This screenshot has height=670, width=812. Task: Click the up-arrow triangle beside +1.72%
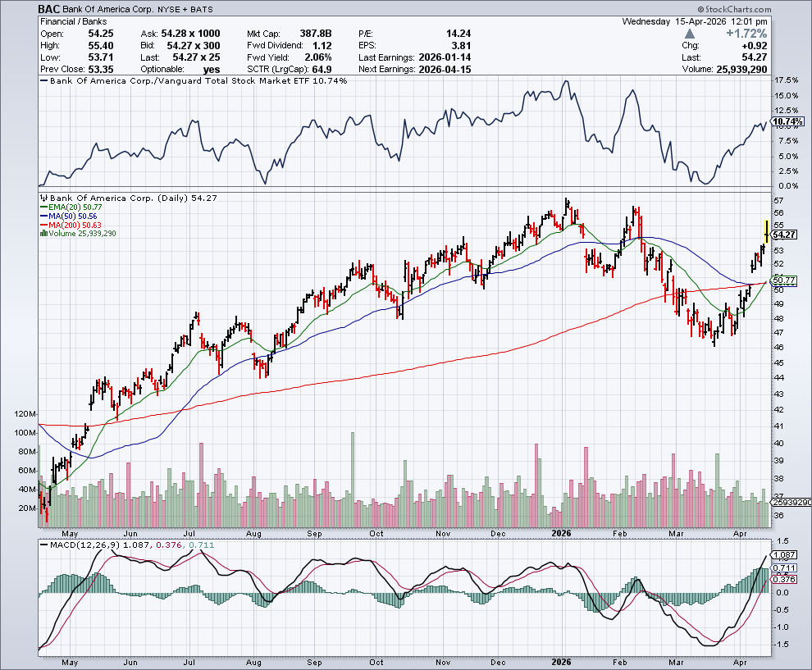690,34
